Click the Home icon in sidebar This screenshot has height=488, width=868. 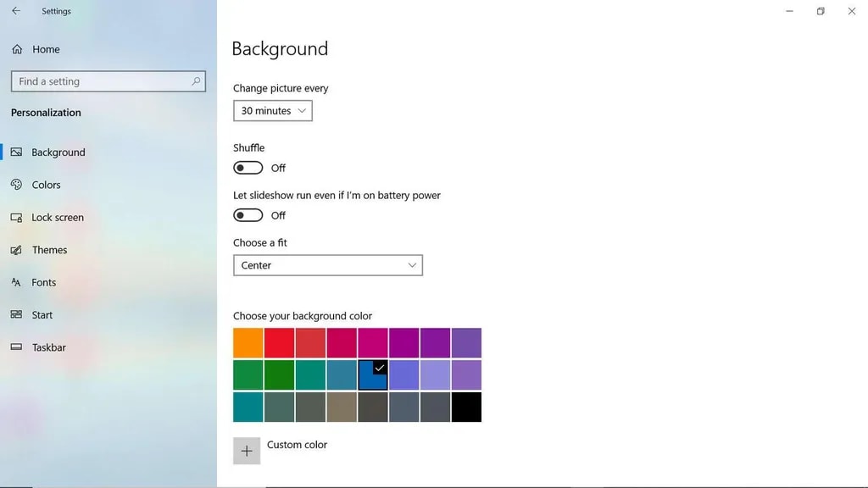[17, 49]
